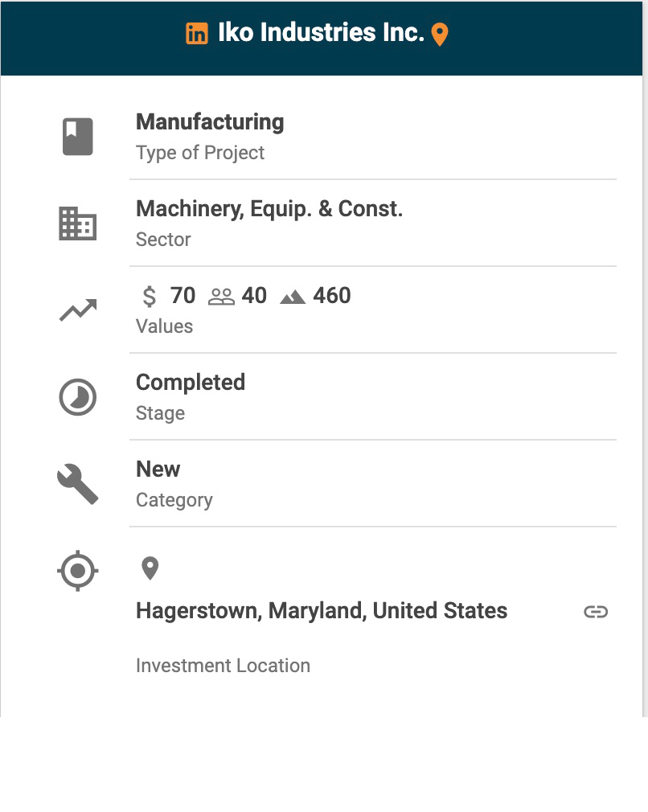Click Hagerstown, Maryland, United States location
Viewport: 648px width, 812px height.
click(x=322, y=611)
